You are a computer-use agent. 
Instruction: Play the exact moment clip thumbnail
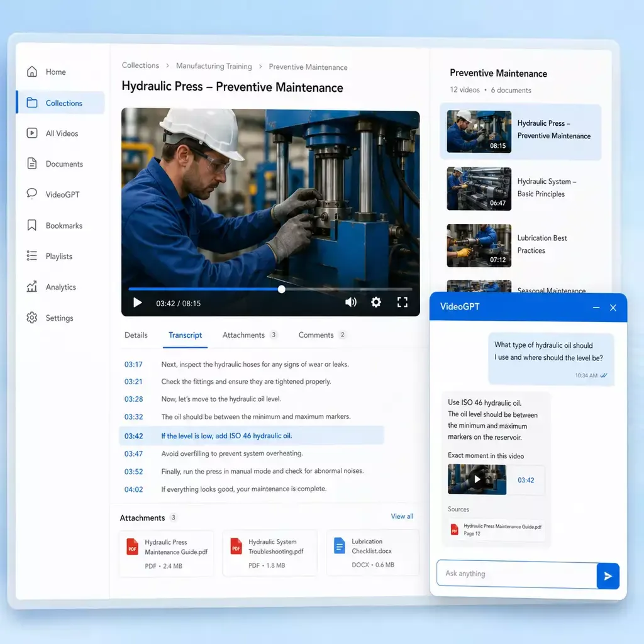click(477, 479)
